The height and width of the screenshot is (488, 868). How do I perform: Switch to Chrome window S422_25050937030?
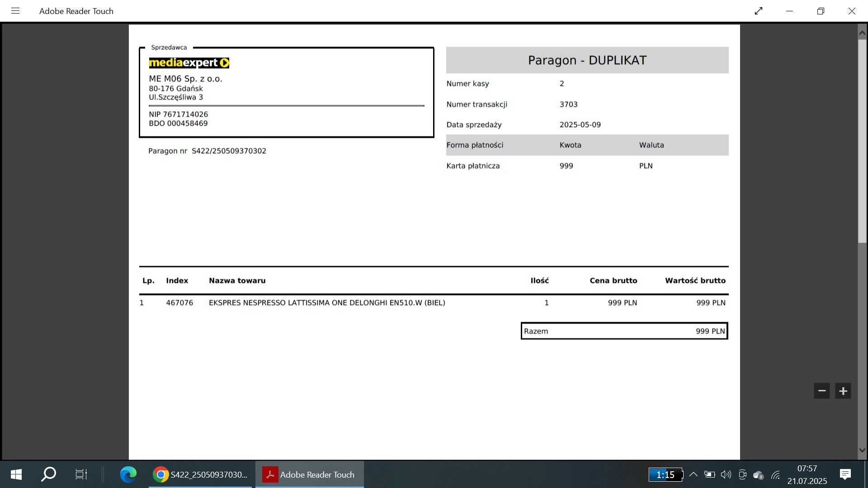200,474
